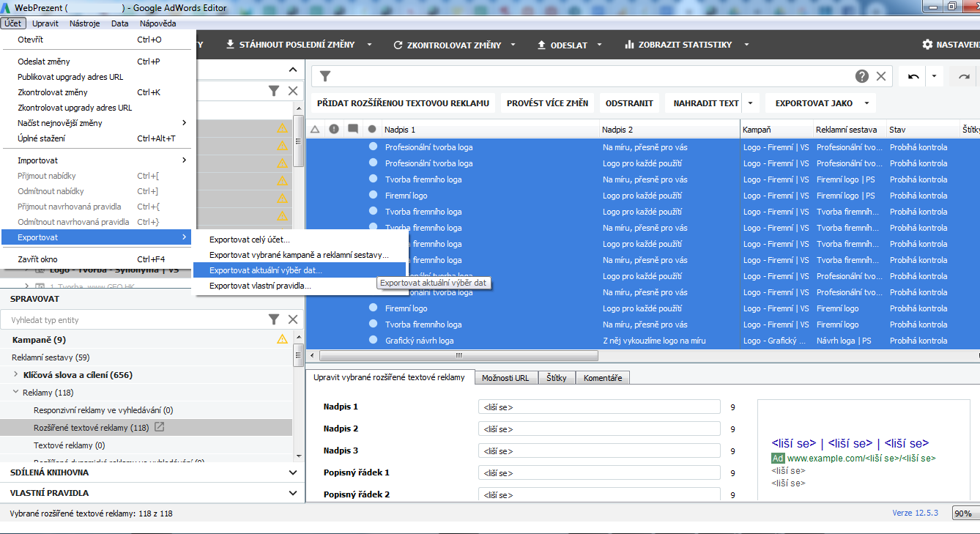Select Zavřít okno menu entry
This screenshot has width=980, height=534.
pos(97,259)
